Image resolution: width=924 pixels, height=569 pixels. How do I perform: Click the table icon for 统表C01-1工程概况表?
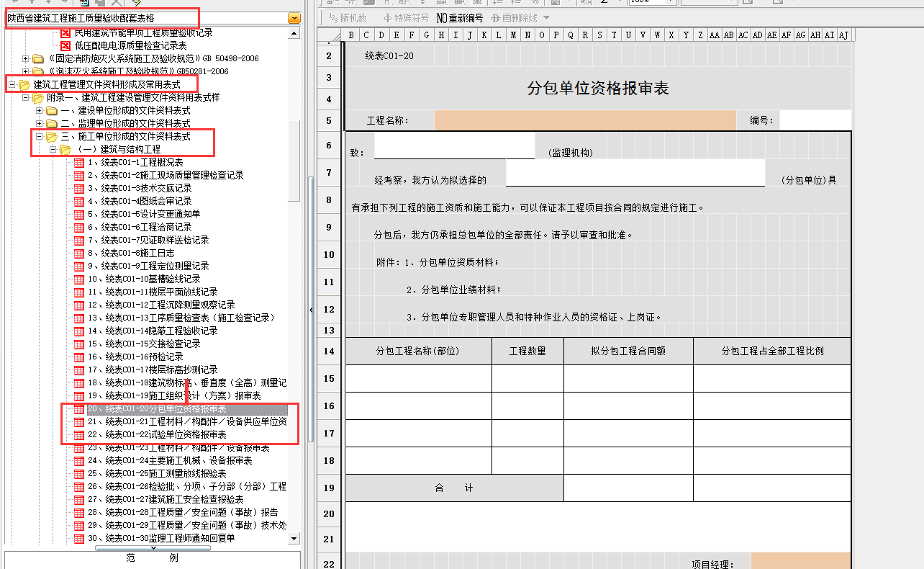pyautogui.click(x=79, y=163)
